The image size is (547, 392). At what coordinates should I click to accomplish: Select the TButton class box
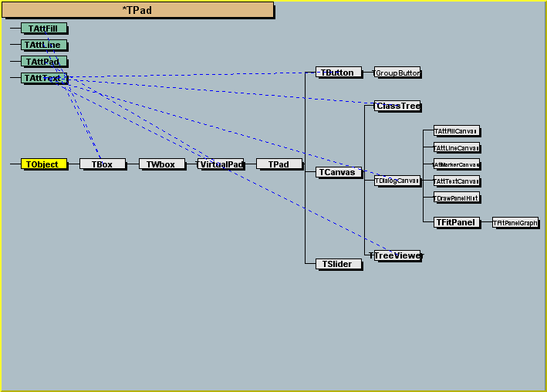339,73
